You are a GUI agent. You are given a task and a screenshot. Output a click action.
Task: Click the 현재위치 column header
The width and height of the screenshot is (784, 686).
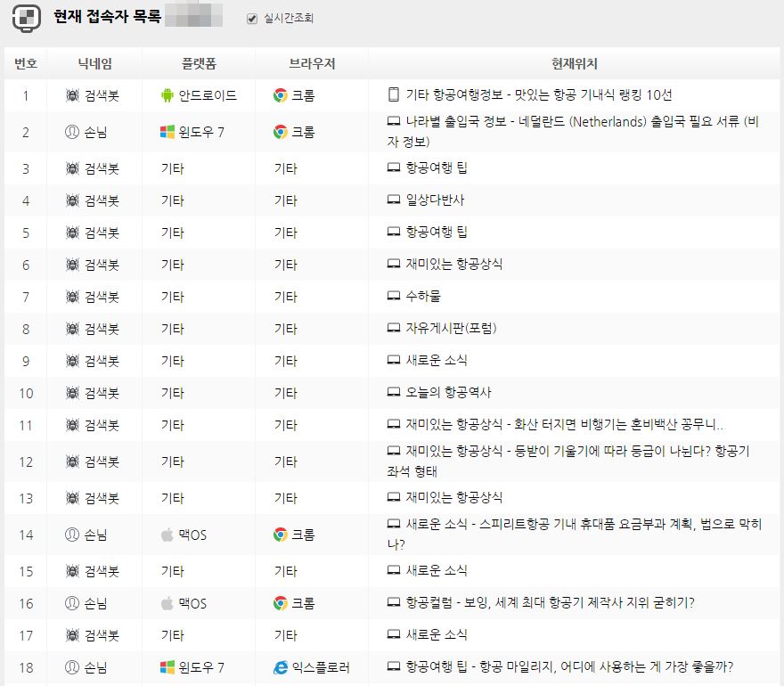click(575, 63)
